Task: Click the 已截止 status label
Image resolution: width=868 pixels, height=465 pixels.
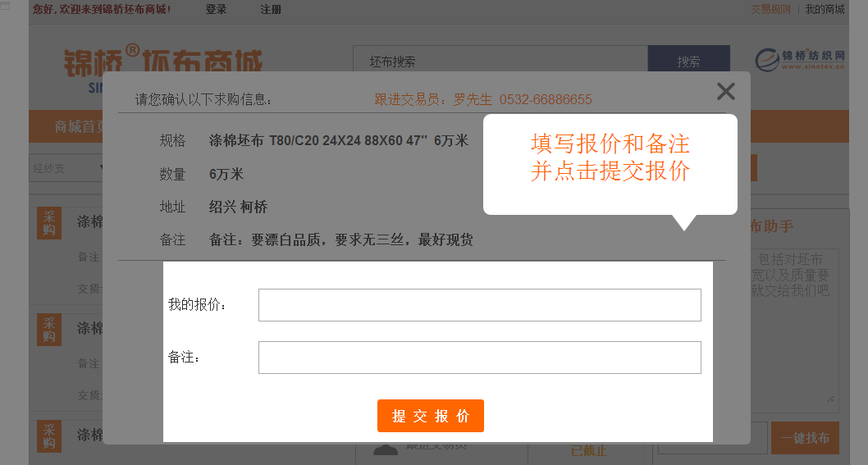Action: [x=588, y=450]
